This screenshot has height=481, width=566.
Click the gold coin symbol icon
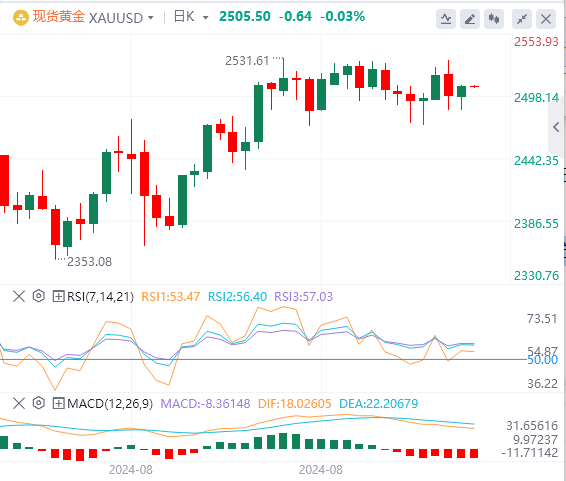click(21, 18)
